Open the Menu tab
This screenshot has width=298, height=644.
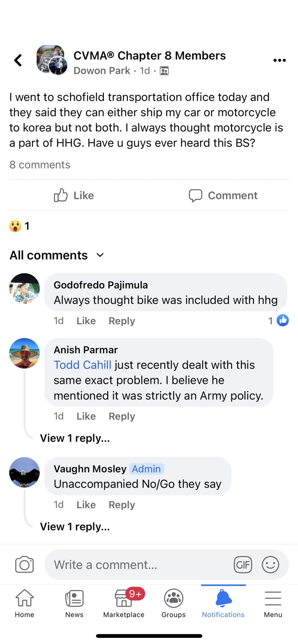[x=273, y=602]
